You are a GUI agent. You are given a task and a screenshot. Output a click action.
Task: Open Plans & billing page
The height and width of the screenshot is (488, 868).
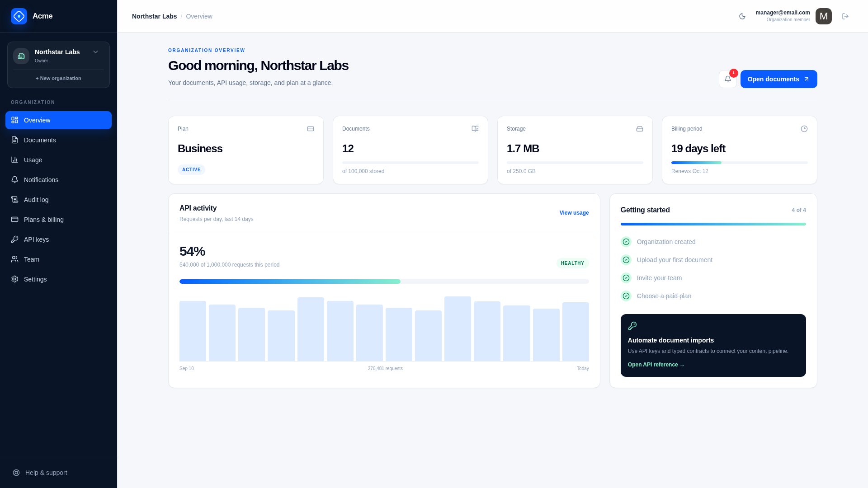tap(58, 220)
